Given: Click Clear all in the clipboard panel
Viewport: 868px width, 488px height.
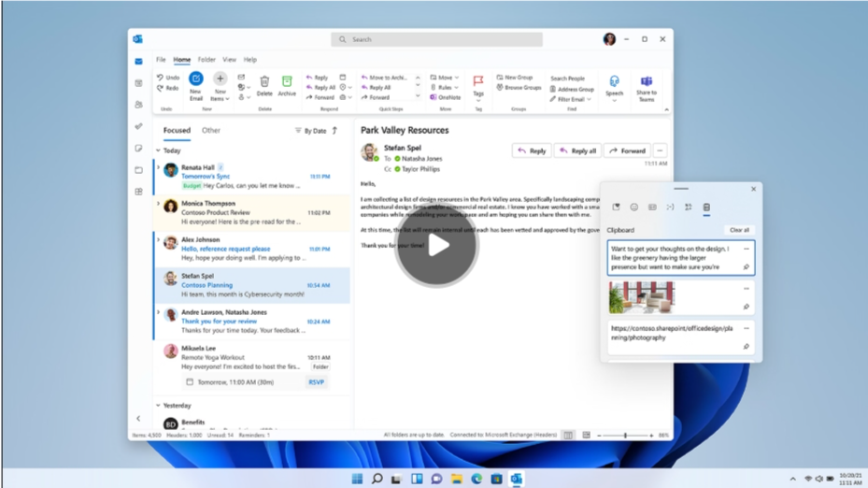Looking at the screenshot, I should pos(739,230).
